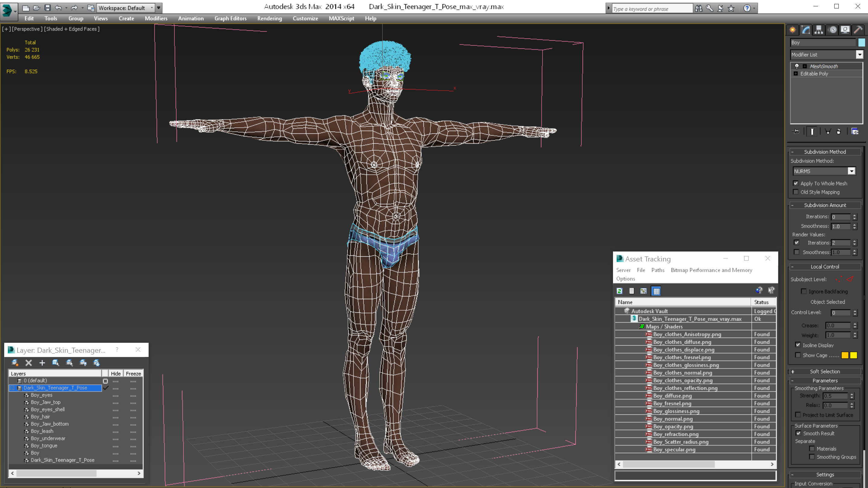Toggle the MeshSmooth modifier lightbulb
Screen dimensions: 868x488
[797, 66]
